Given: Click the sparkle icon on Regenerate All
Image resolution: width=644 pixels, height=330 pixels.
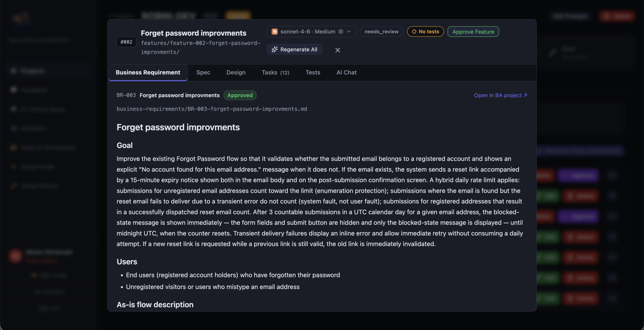Looking at the screenshot, I should tap(274, 49).
